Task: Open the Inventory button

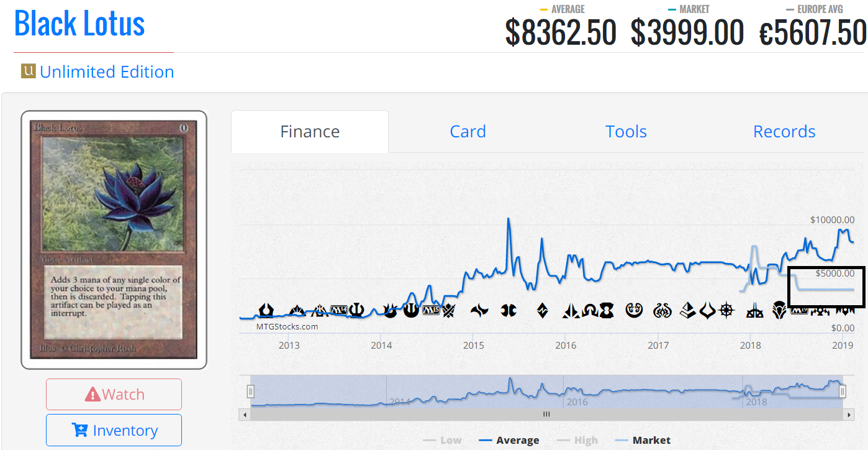Action: (x=114, y=430)
